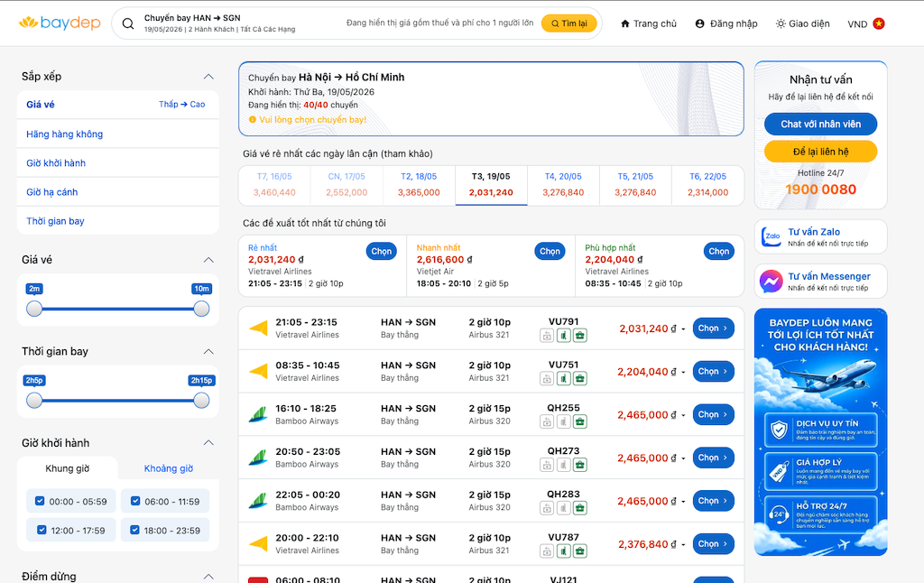Click Bamboo Airways logo on 16:10 flight
The image size is (924, 583).
pos(258,414)
